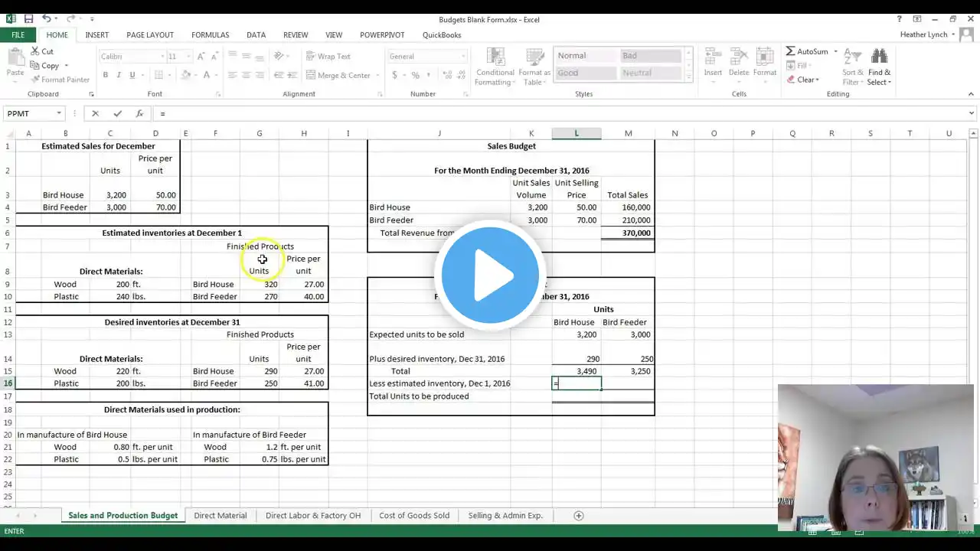
Task: Add a new sheet with plus button
Action: click(x=579, y=515)
